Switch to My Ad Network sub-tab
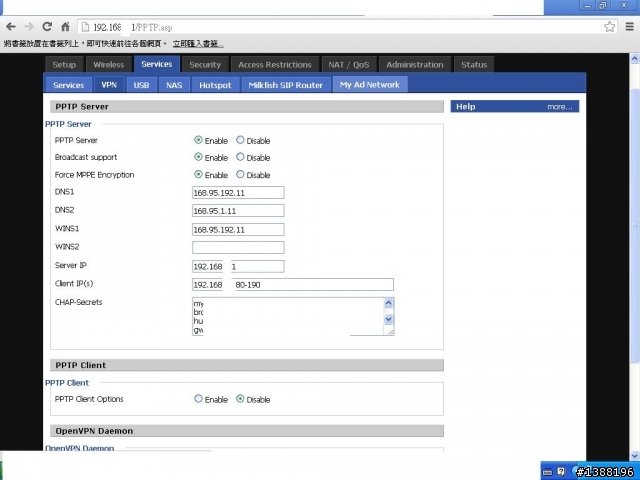The image size is (640, 480). click(x=370, y=84)
